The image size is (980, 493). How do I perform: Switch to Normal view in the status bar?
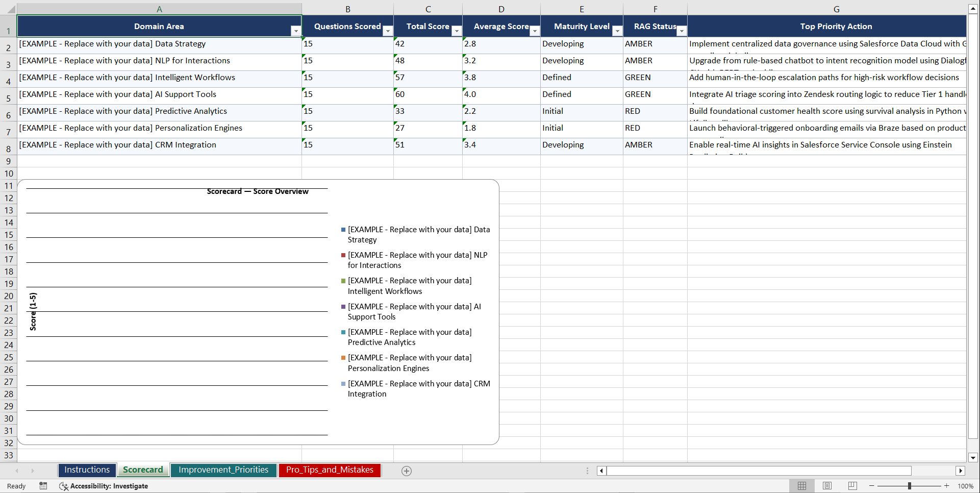801,486
